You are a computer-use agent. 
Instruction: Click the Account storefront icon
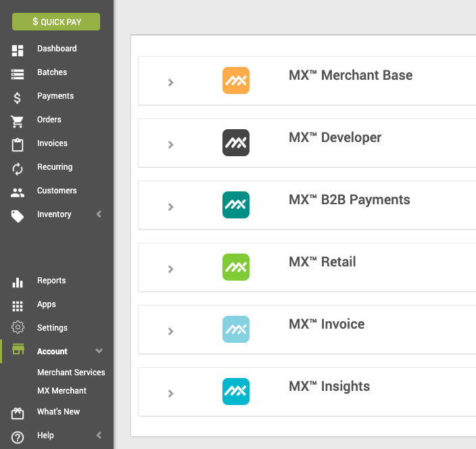point(18,349)
